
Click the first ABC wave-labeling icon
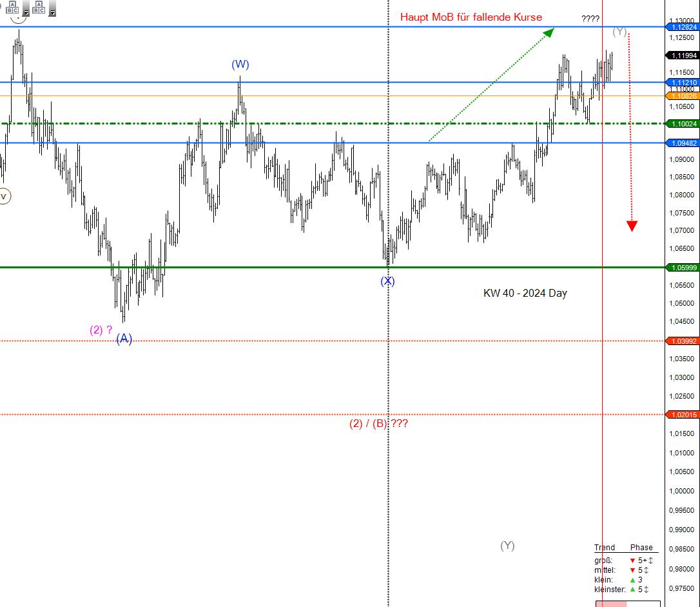coord(12,7)
